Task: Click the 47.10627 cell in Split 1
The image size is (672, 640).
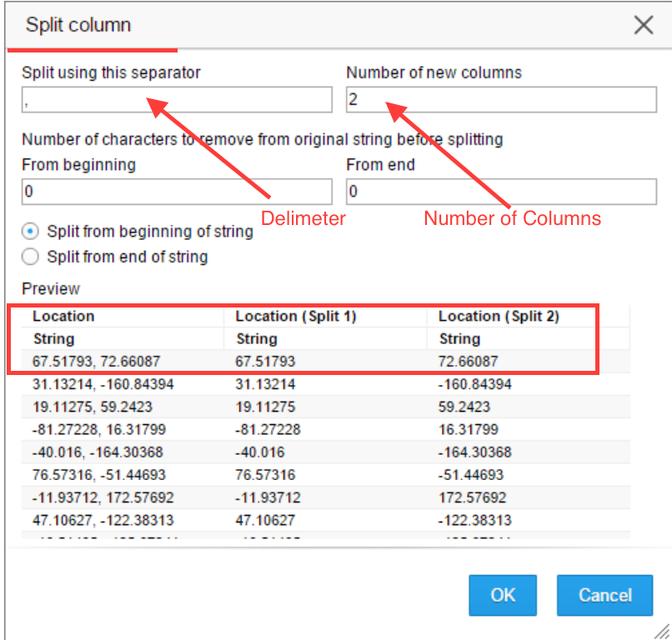Action: tap(265, 520)
